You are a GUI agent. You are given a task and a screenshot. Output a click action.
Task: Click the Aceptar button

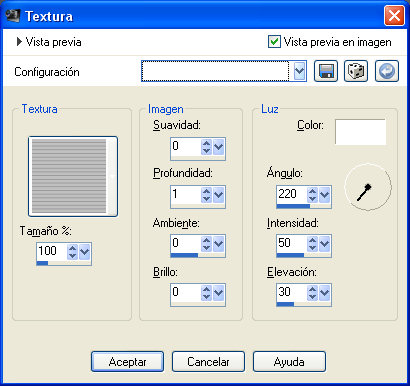tap(128, 362)
